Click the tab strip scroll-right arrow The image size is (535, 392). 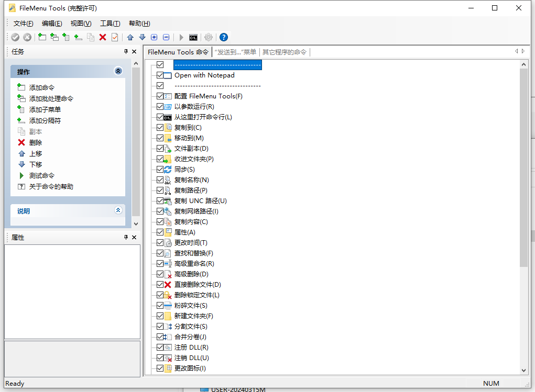tap(523, 51)
